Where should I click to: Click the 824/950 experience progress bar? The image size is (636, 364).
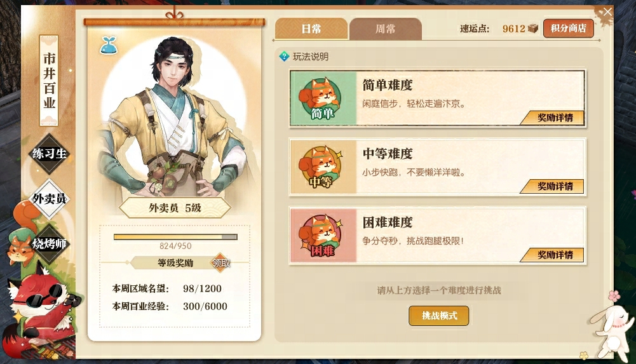[175, 237]
